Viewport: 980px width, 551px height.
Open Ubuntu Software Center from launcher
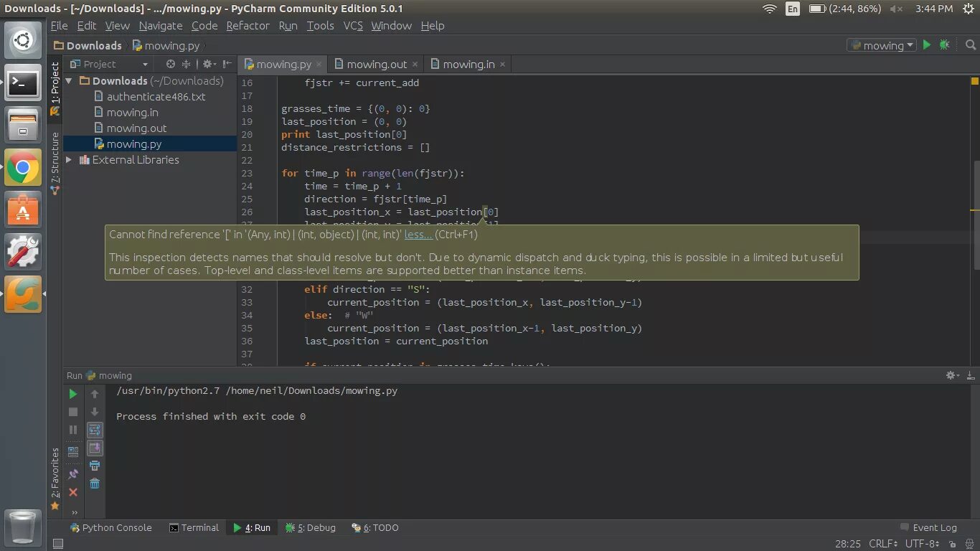[23, 210]
